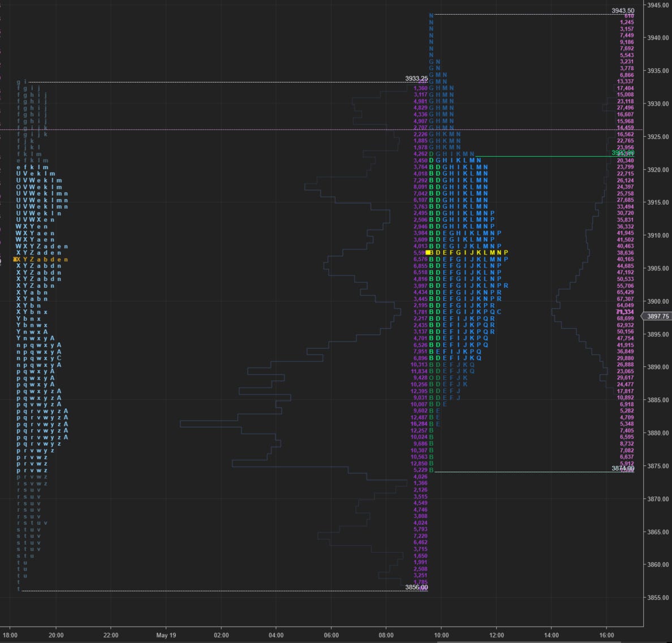Click the volume value 8,091
Screen dimensions: 672x643
(x=420, y=187)
